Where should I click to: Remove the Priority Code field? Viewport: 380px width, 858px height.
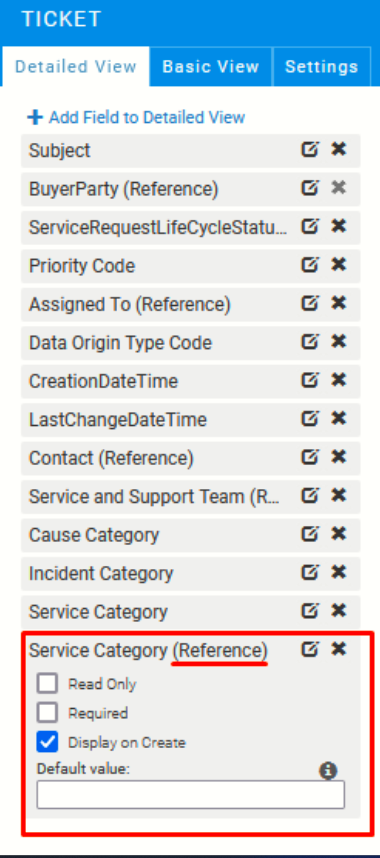[339, 265]
